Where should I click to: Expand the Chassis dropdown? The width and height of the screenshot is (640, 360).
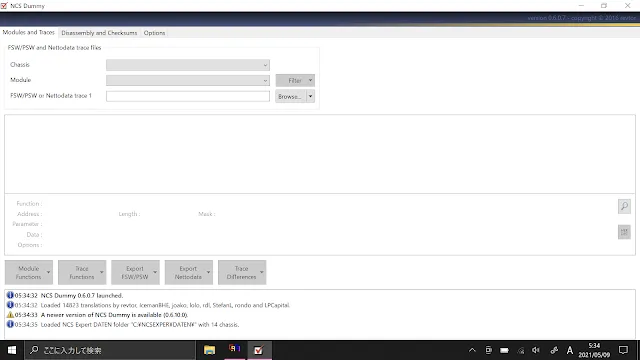click(265, 65)
